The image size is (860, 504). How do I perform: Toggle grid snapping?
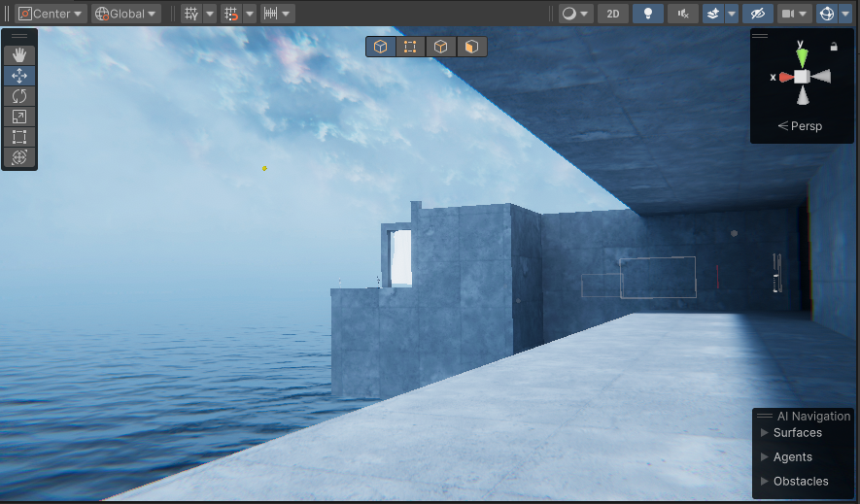(x=231, y=14)
